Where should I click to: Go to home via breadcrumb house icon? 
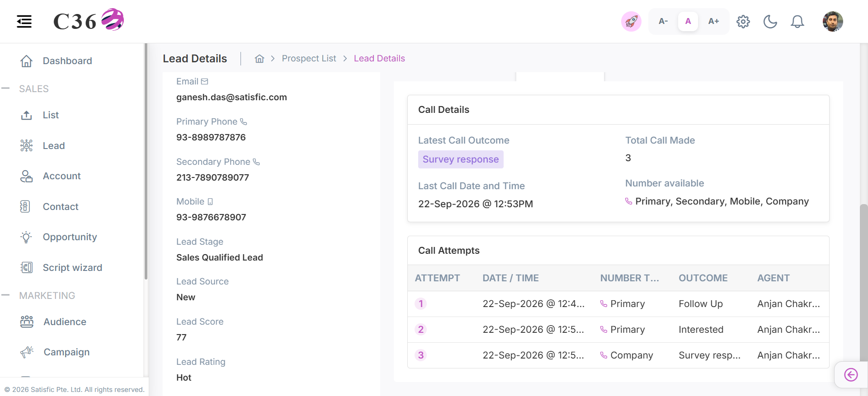pyautogui.click(x=259, y=59)
